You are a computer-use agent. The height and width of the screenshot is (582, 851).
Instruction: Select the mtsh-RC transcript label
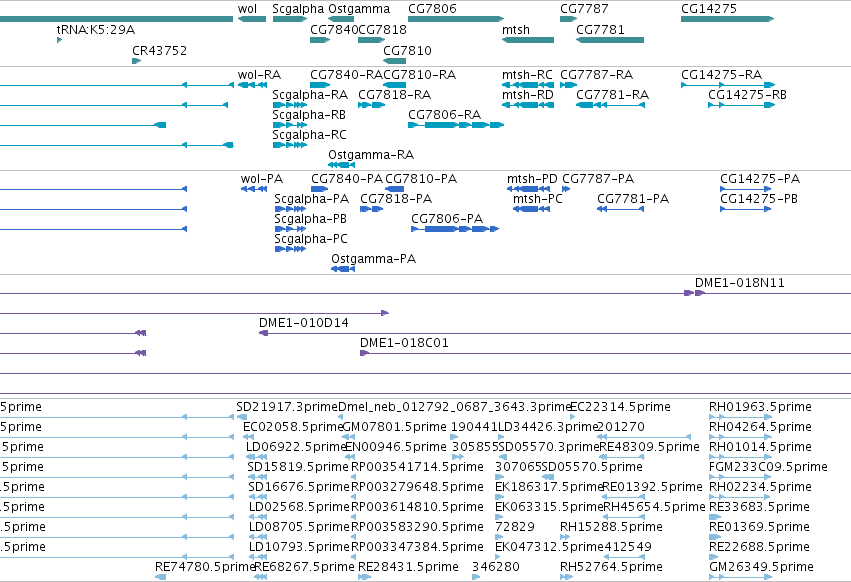527,74
